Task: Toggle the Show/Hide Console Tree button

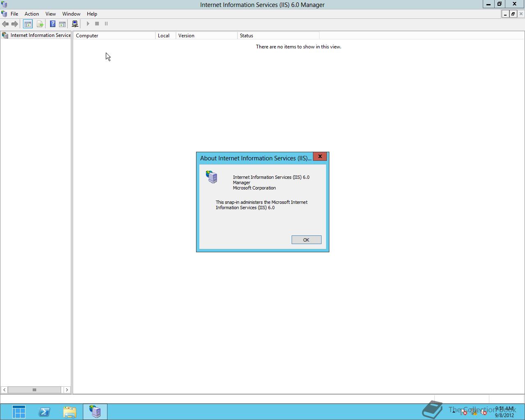Action: (x=28, y=24)
